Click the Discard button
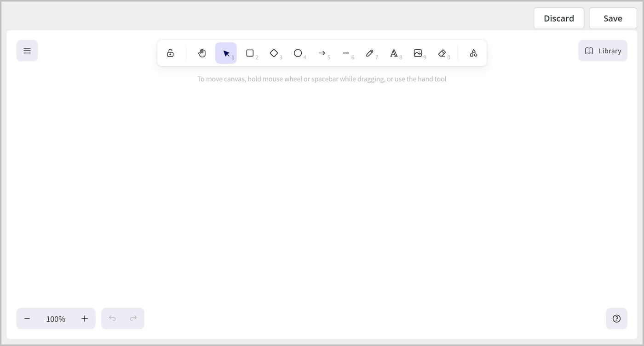This screenshot has width=644, height=346. tap(559, 18)
